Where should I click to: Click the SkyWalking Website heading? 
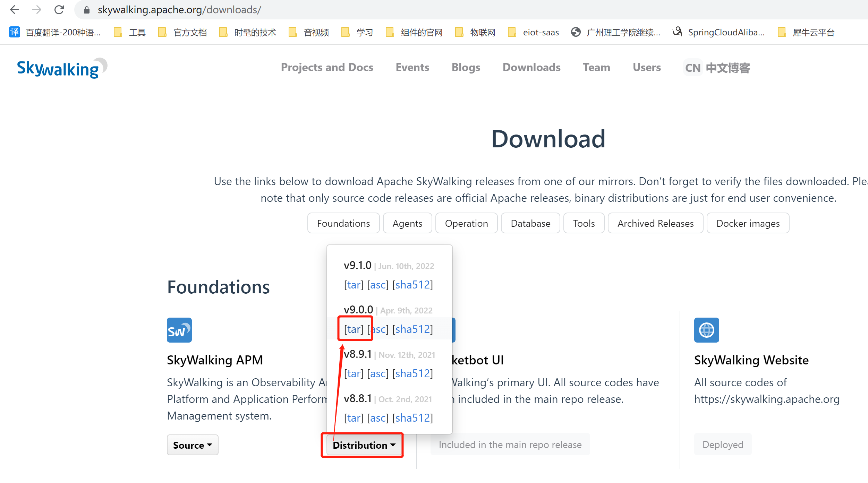751,360
